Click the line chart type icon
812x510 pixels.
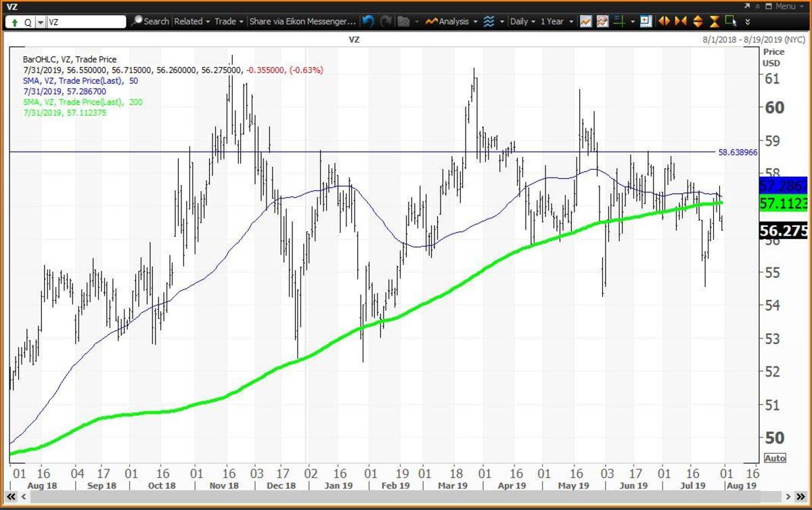click(586, 22)
